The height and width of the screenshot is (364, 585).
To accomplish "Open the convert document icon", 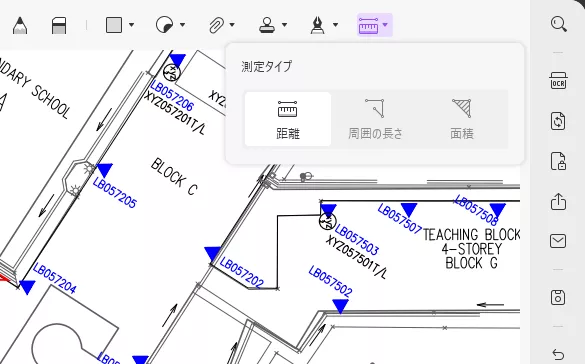I will click(558, 121).
